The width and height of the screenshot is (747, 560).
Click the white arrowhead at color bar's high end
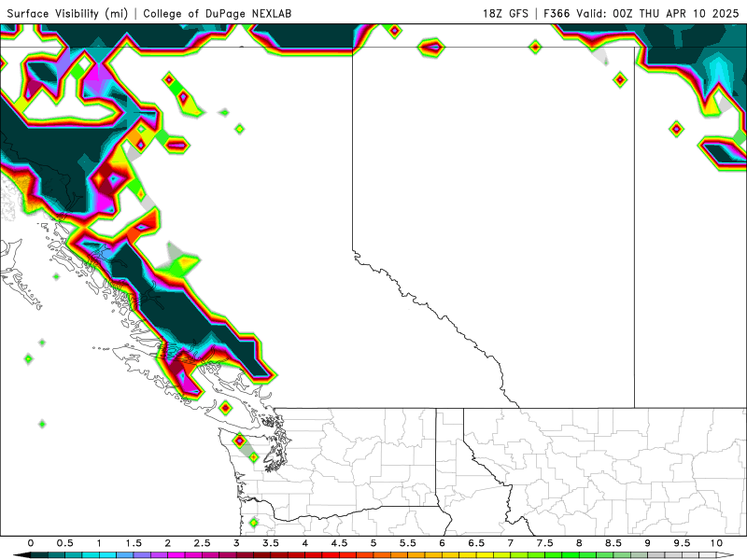coord(726,555)
